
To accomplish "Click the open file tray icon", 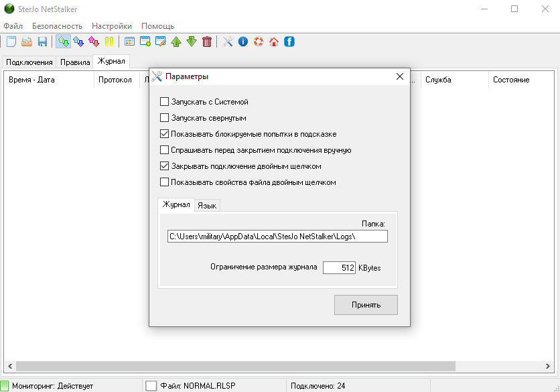I will coord(27,42).
